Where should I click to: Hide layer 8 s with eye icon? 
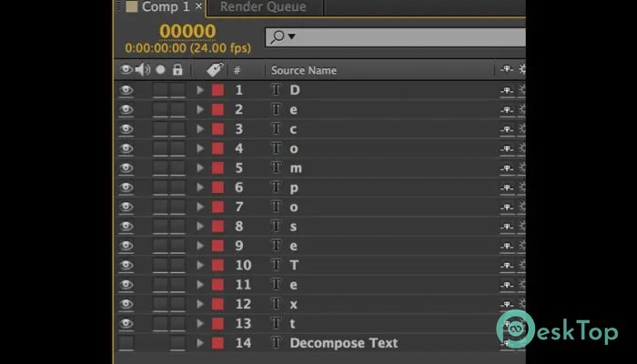pos(126,227)
